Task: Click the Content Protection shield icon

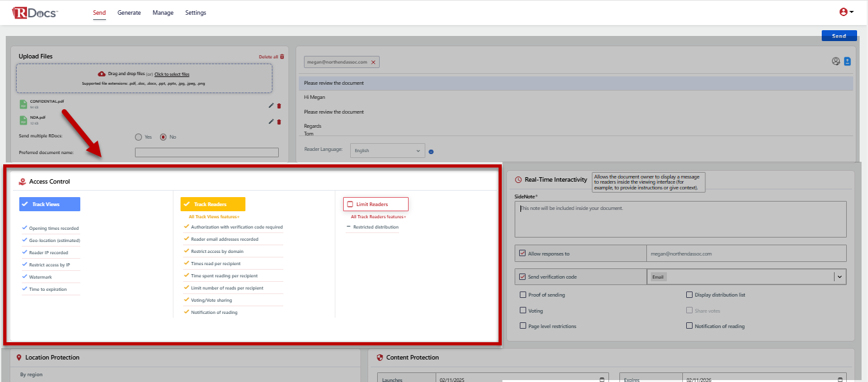Action: click(x=380, y=357)
